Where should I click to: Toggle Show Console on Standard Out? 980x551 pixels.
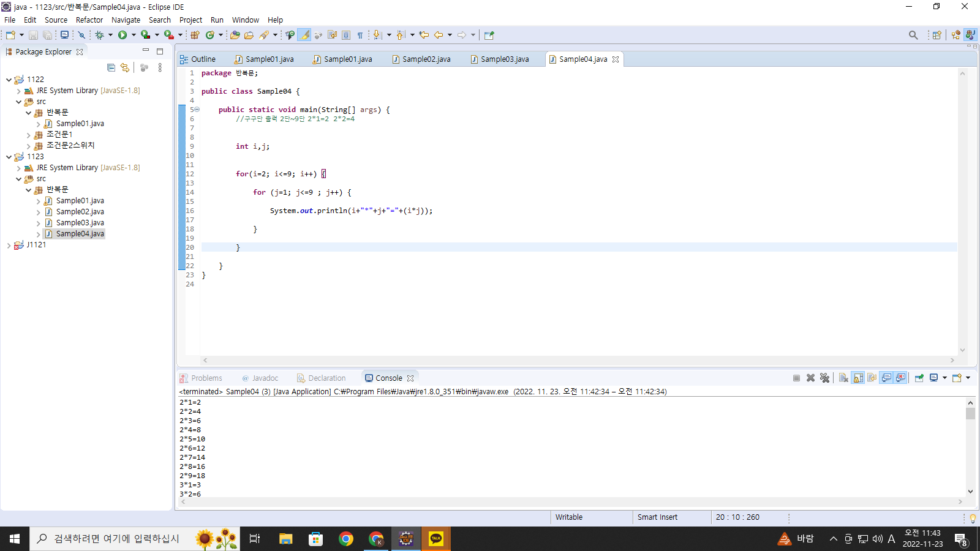(x=886, y=378)
